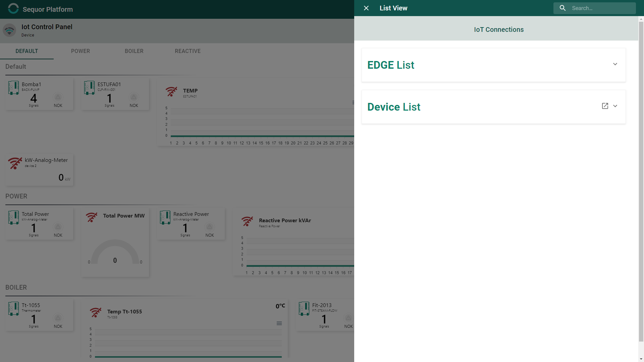Click the EDGE List heading
The width and height of the screenshot is (644, 362).
[x=391, y=65]
